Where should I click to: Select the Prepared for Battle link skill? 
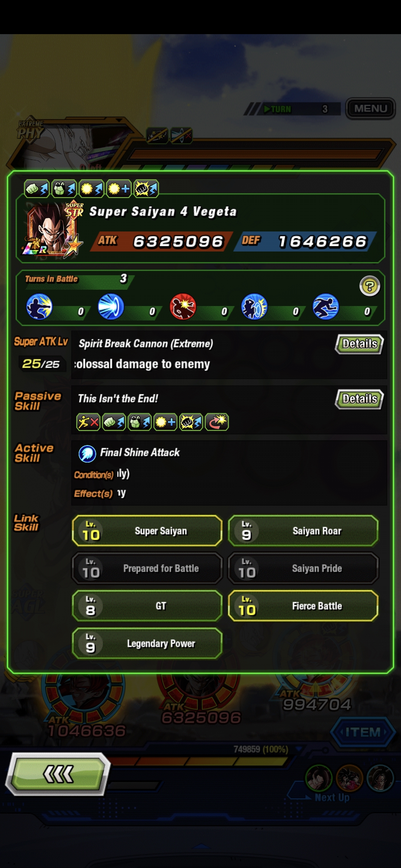click(x=147, y=568)
